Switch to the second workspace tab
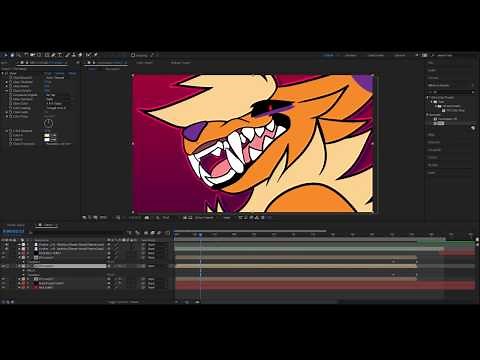Screen dimensions: 480x360 click(x=350, y=55)
